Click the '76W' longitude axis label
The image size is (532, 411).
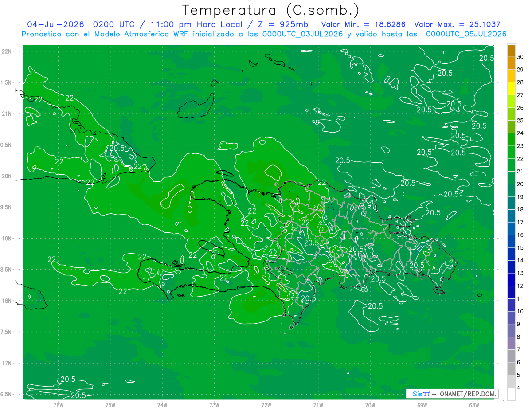coord(58,405)
